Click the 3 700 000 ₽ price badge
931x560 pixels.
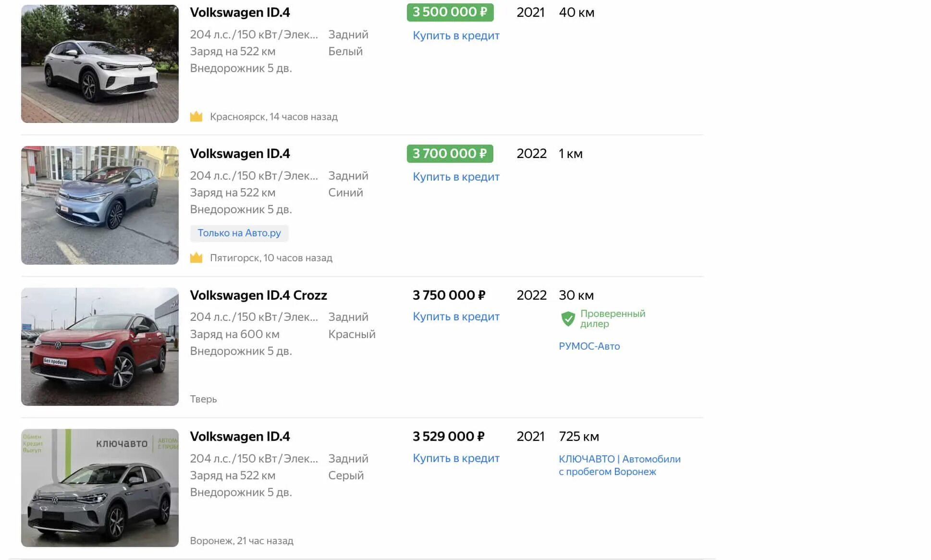[450, 154]
